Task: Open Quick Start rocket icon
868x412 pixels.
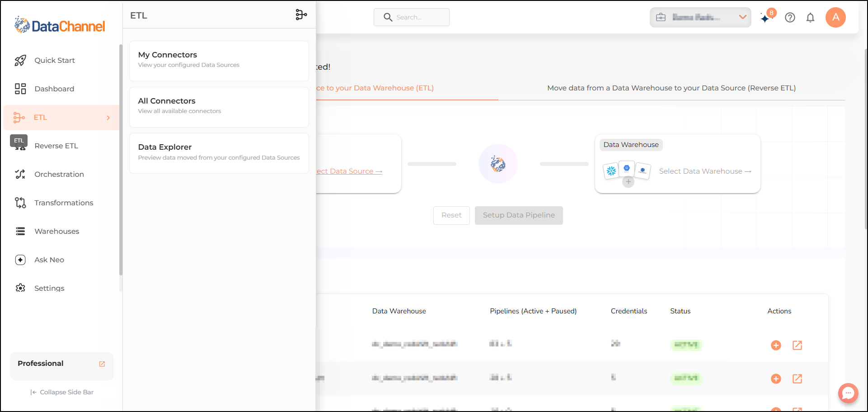Action: [20, 61]
